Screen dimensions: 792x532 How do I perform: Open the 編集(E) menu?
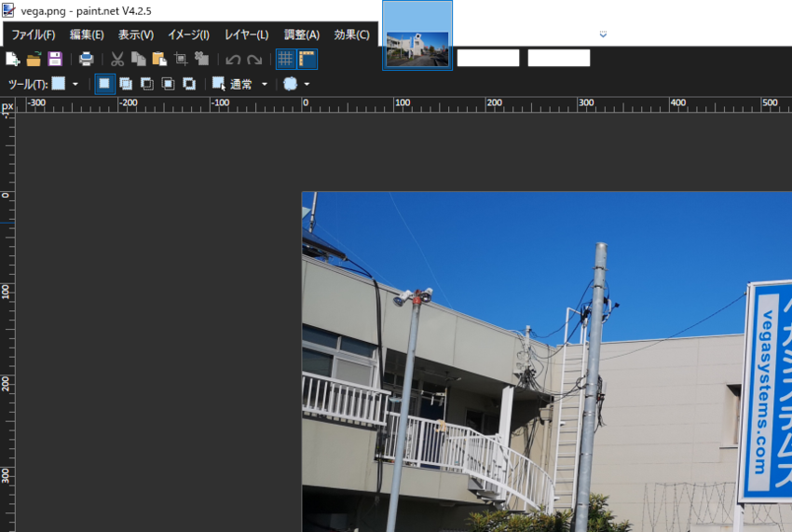click(x=87, y=34)
